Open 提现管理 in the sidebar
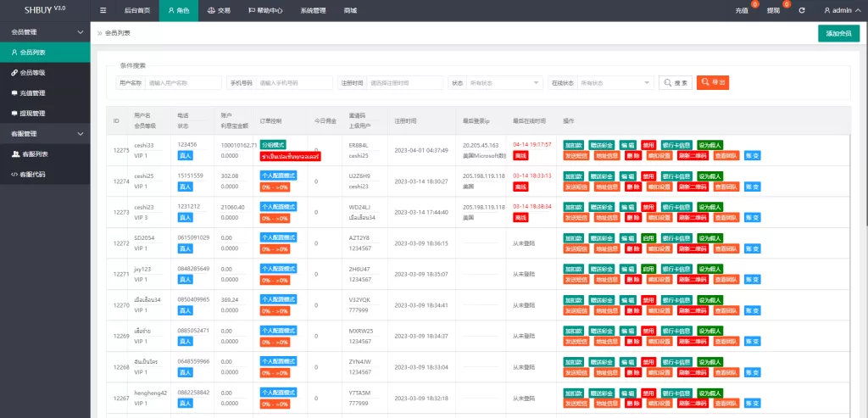Screen dimensions: 868x418 tap(32, 114)
